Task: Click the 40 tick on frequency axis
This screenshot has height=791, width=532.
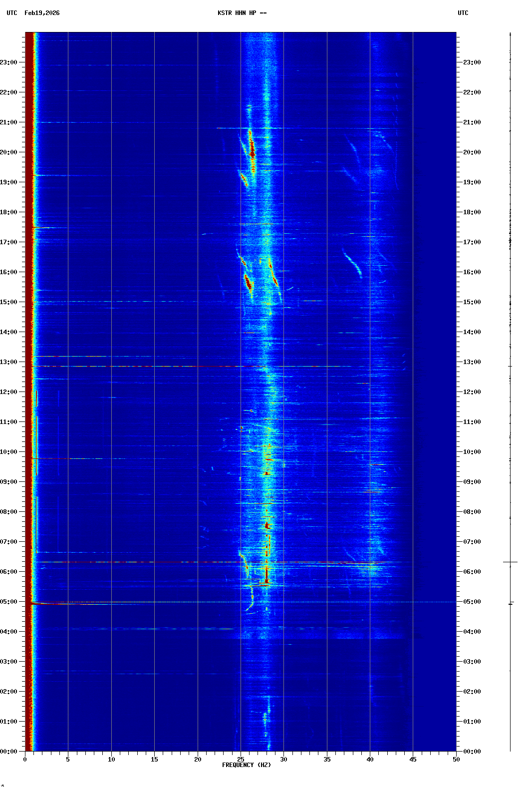Action: pyautogui.click(x=370, y=759)
